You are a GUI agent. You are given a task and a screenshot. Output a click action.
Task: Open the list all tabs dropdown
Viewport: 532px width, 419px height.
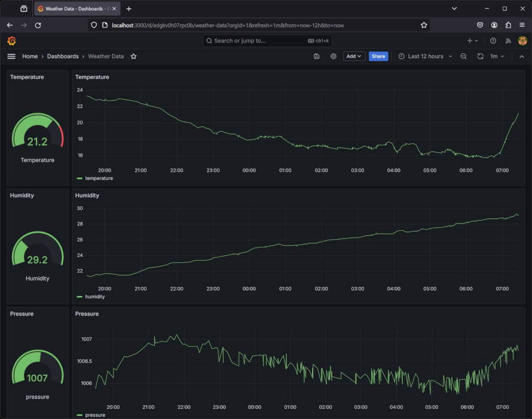pyautogui.click(x=454, y=9)
